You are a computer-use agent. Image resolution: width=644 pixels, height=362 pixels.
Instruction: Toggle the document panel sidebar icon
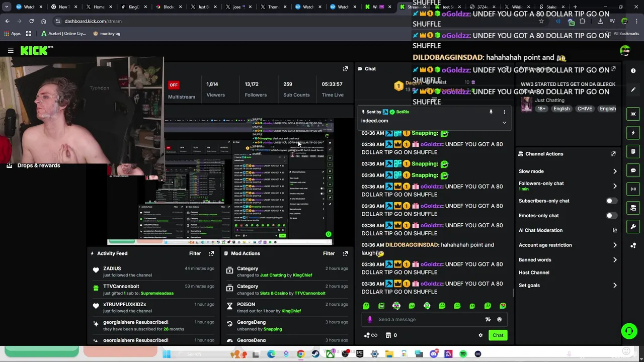633,152
